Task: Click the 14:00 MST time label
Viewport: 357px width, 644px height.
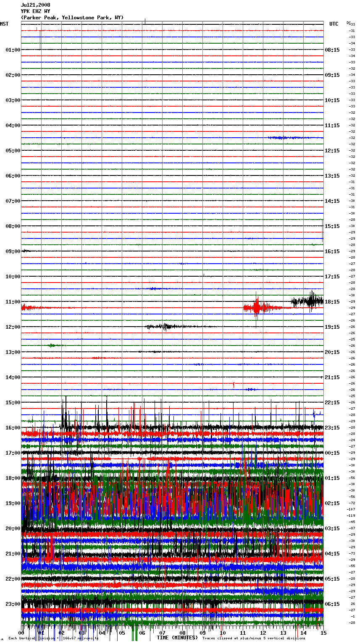Action: [13, 377]
